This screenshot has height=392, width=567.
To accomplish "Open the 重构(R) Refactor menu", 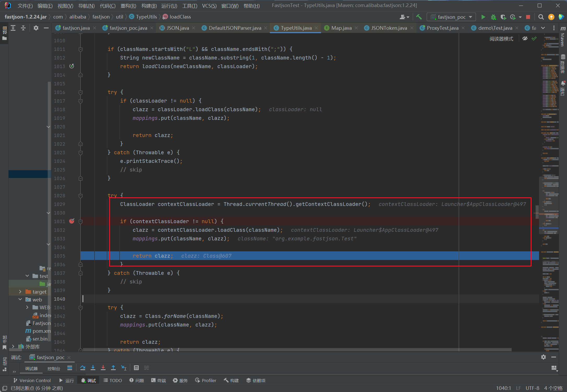I will pos(128,6).
